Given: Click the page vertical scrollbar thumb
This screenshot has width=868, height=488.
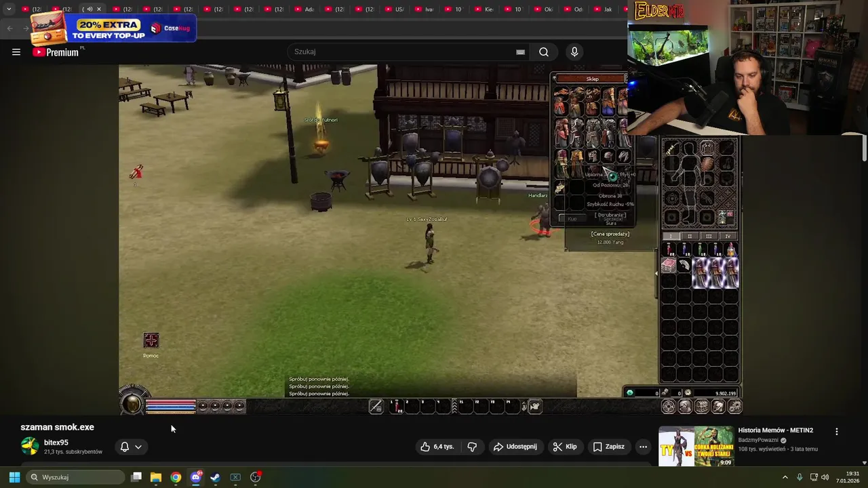Looking at the screenshot, I should click(863, 147).
